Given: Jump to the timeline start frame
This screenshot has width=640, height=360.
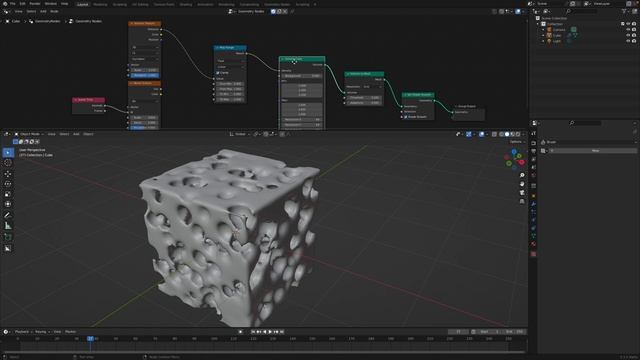Looking at the screenshot, I should click(x=253, y=332).
